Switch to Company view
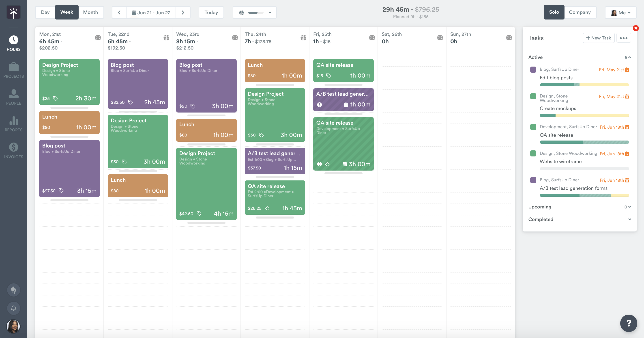This screenshot has height=338, width=644. coord(580,12)
